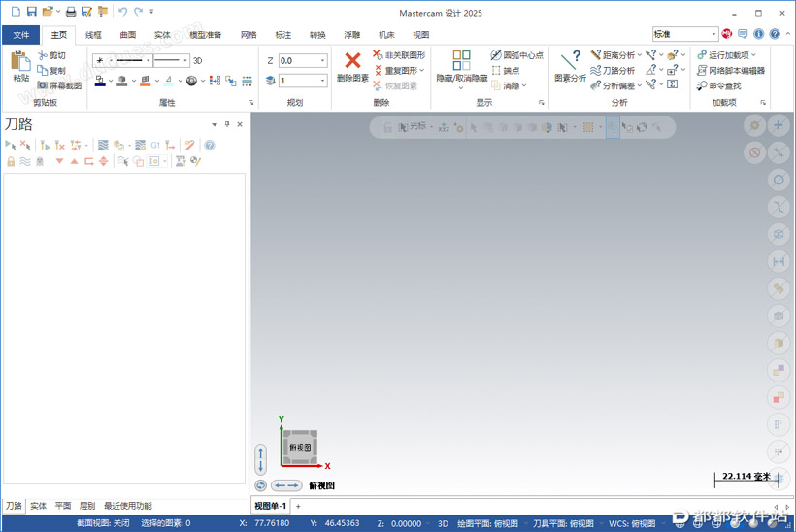
Task: Click the toolpath panel help icon
Action: [209, 146]
